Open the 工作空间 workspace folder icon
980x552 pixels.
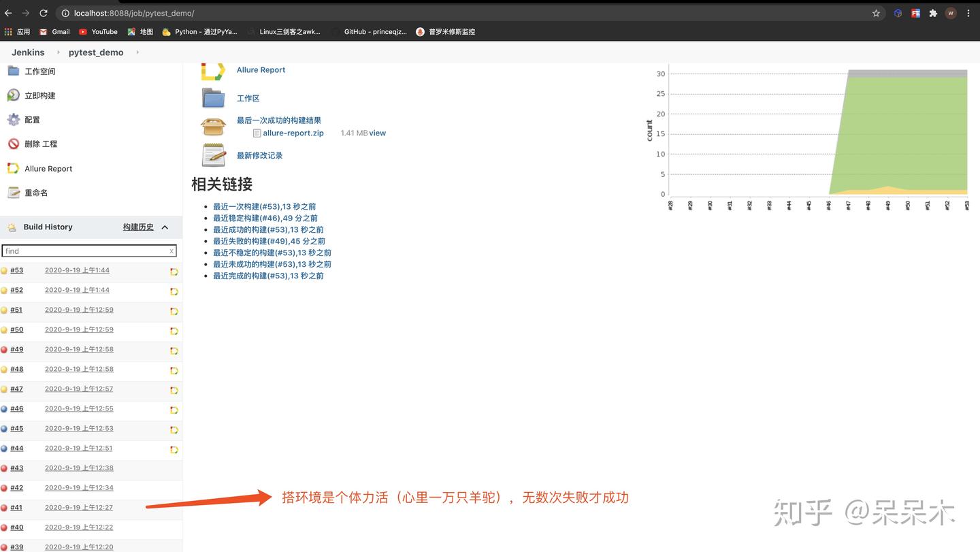coord(13,71)
